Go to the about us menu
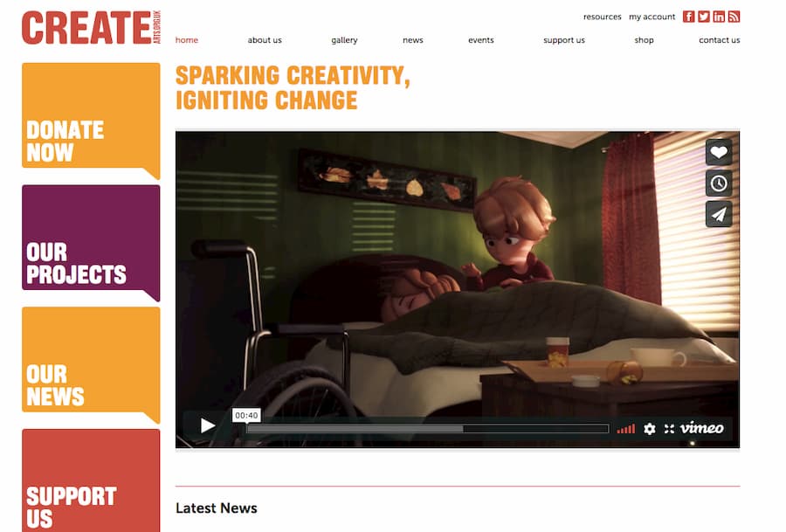This screenshot has height=532, width=786. point(265,40)
